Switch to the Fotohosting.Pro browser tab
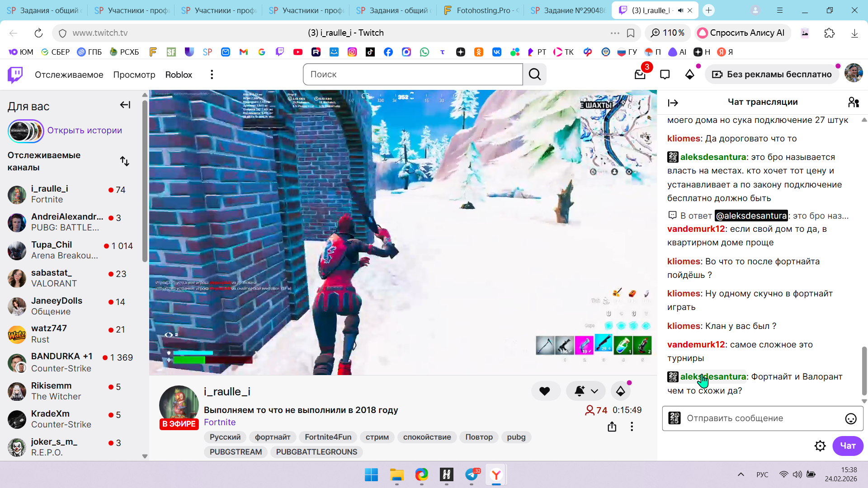The image size is (868, 488). [x=481, y=10]
